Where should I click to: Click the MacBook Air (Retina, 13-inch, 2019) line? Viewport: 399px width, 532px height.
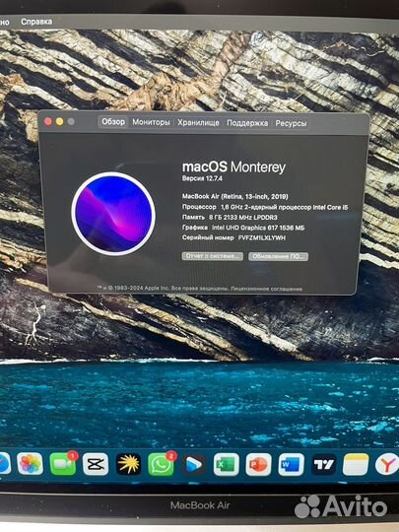coord(235,196)
